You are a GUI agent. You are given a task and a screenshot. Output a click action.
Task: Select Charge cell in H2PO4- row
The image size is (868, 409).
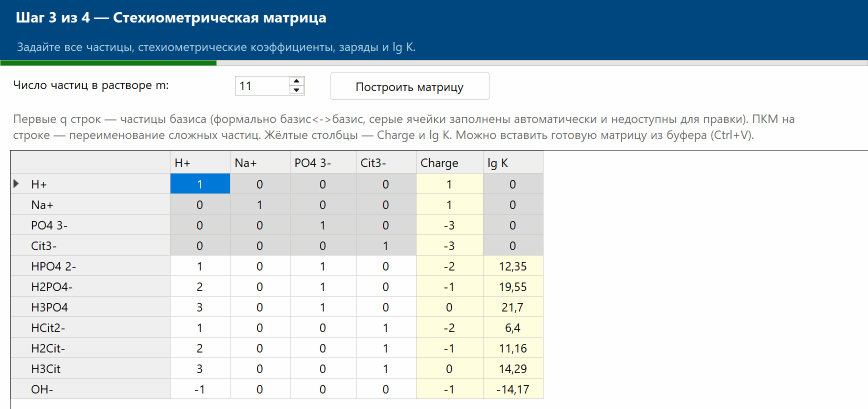(x=450, y=286)
